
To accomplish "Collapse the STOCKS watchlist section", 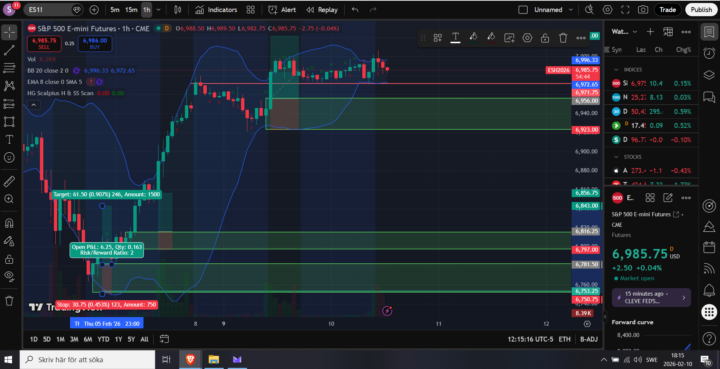I will point(616,157).
